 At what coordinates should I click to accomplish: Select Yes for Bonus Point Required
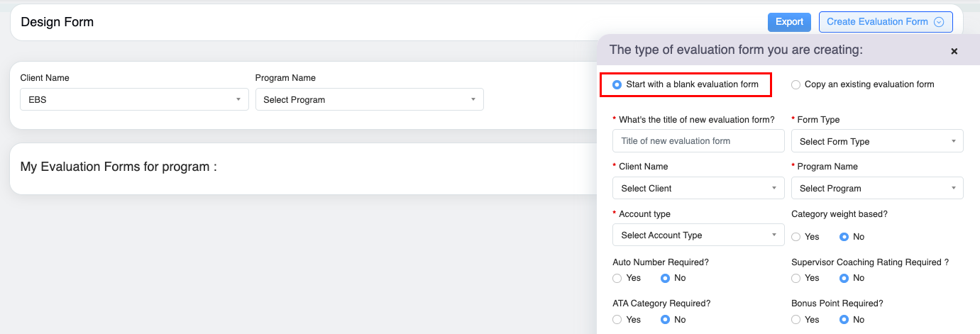point(796,320)
